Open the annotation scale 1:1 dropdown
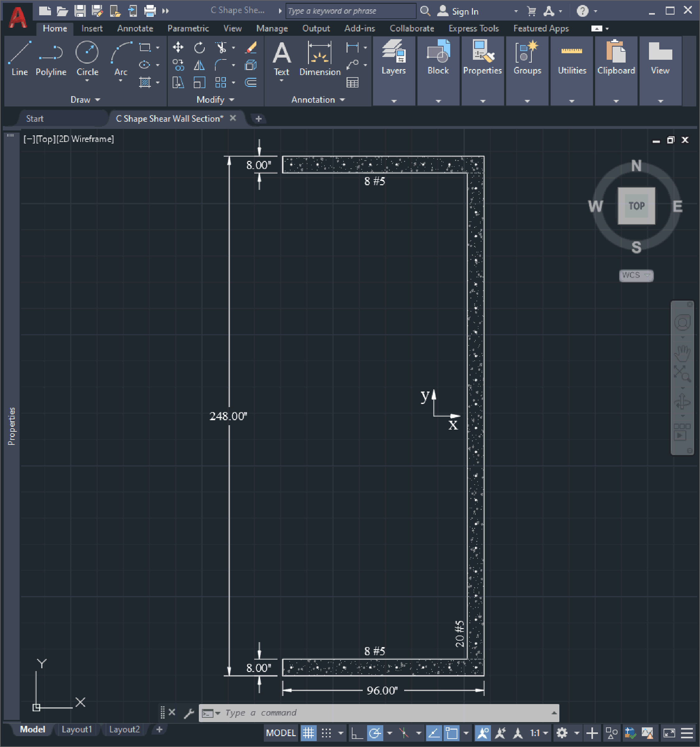Viewport: 700px width, 747px height. pyautogui.click(x=539, y=733)
